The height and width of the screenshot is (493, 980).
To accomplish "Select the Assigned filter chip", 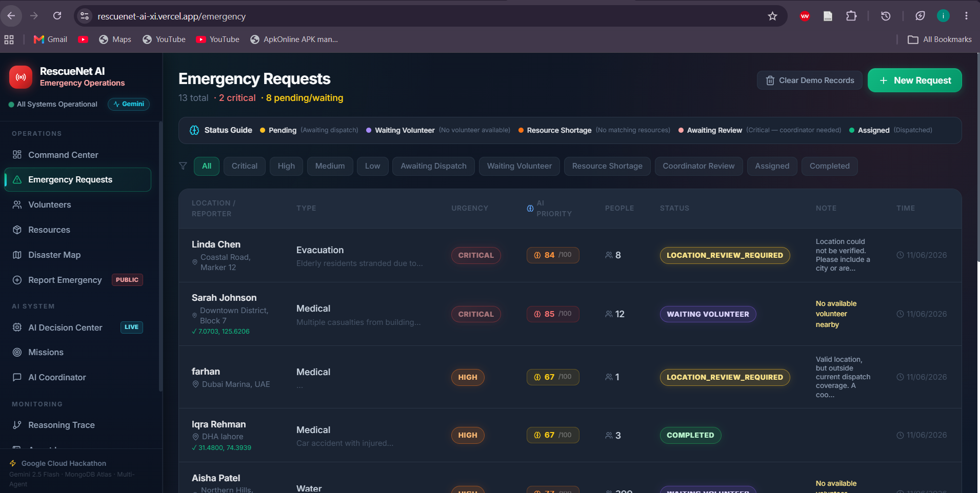I will [772, 166].
